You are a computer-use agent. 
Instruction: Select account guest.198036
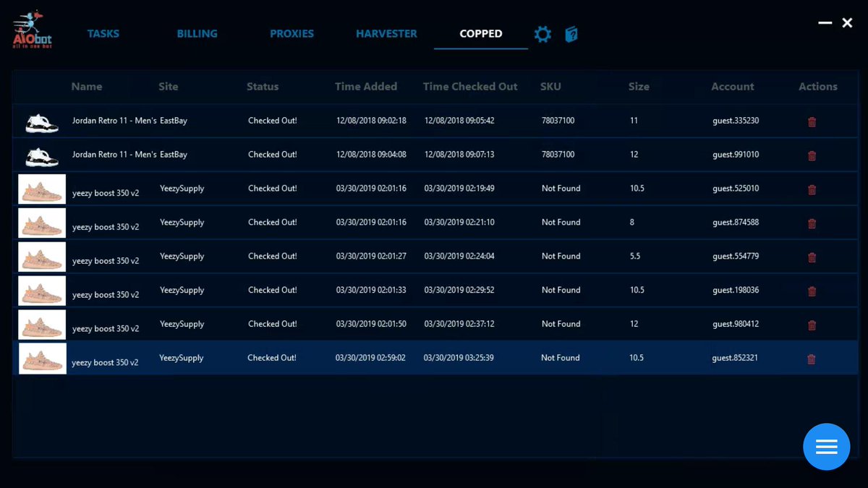736,291
